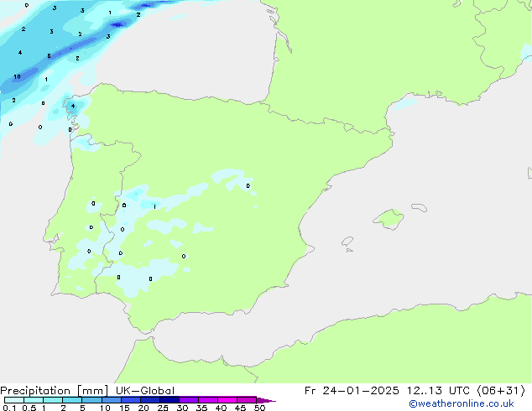Open the weatheronline.co.uk copyright link
Image resolution: width=532 pixels, height=411 pixels.
click(462, 403)
